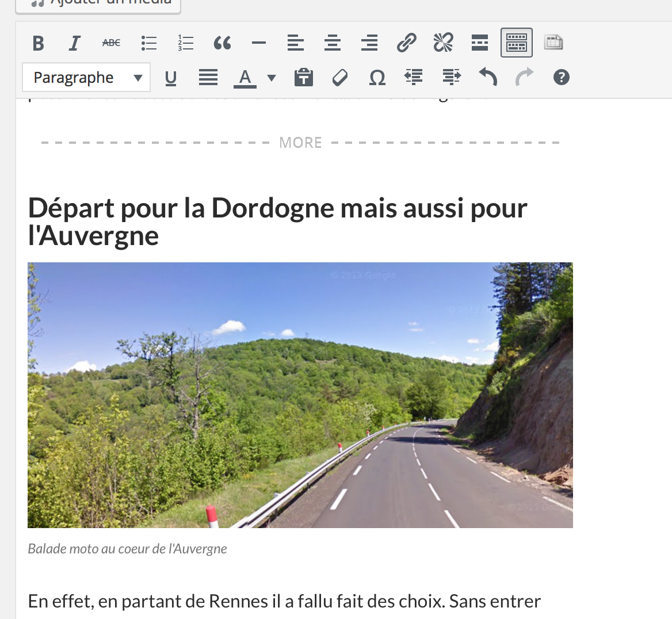Create a bulleted list

coord(148,43)
